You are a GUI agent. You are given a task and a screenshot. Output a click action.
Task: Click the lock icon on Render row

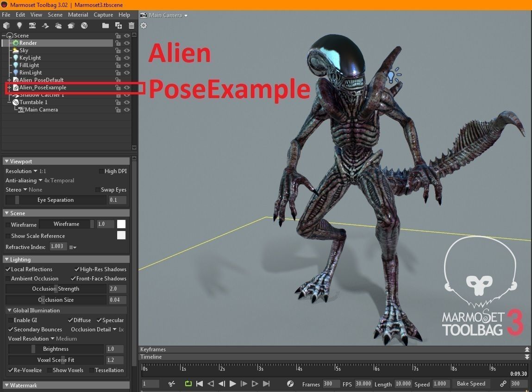point(118,43)
